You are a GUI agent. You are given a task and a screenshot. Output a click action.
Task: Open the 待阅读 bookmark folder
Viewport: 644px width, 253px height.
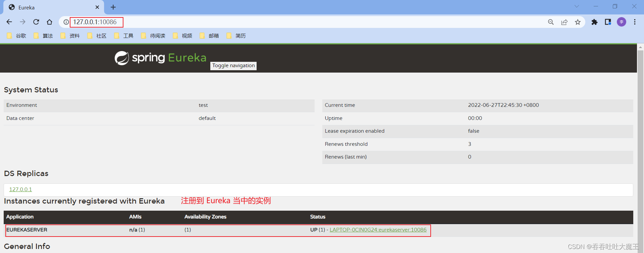pos(153,36)
